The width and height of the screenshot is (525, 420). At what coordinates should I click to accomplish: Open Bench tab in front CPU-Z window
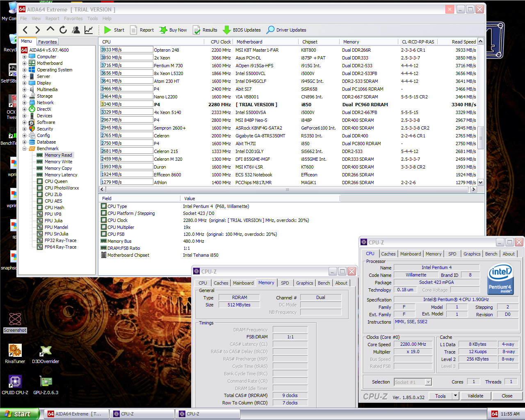pos(491,254)
